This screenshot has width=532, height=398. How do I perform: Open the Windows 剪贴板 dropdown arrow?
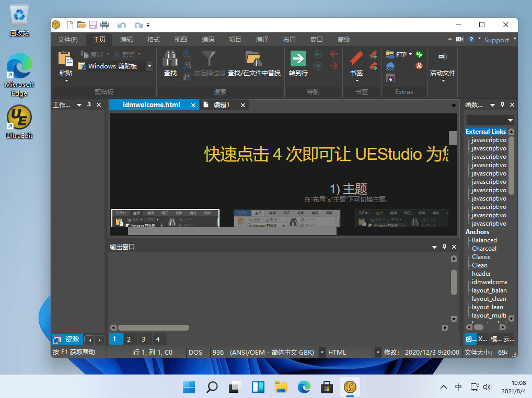tap(149, 66)
